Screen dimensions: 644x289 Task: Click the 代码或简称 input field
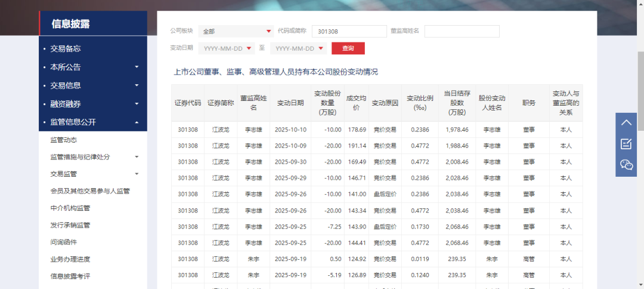pos(349,31)
